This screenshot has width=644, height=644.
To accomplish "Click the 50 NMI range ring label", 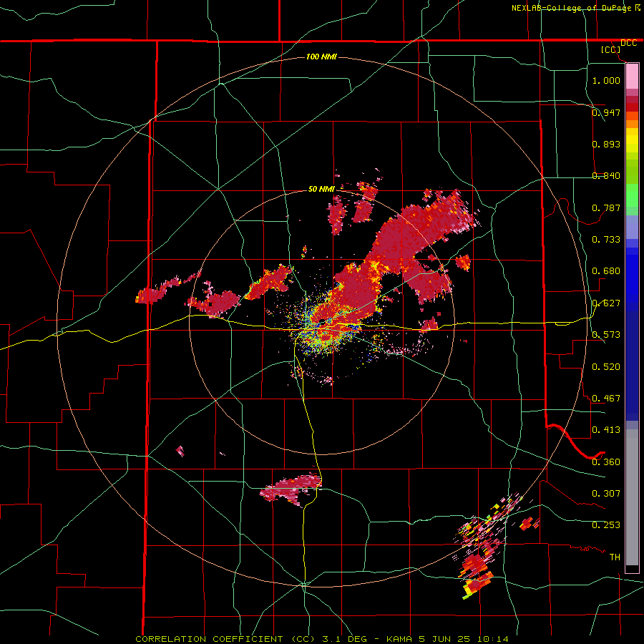I will pyautogui.click(x=321, y=189).
